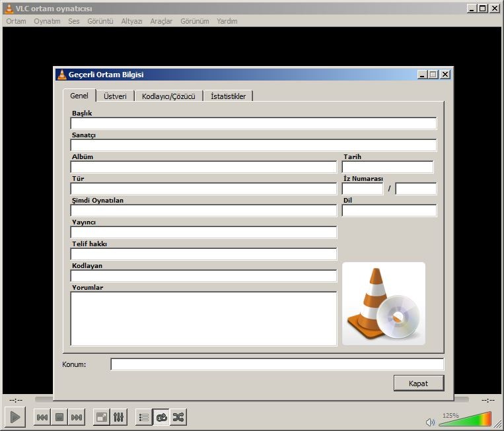Image resolution: width=504 pixels, height=431 pixels.
Task: Toggle shuffle random playback icon
Action: click(x=178, y=417)
